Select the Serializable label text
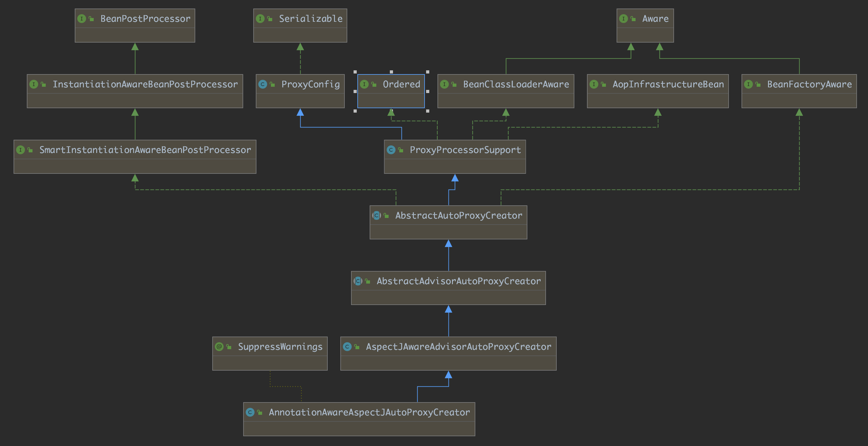 311,19
